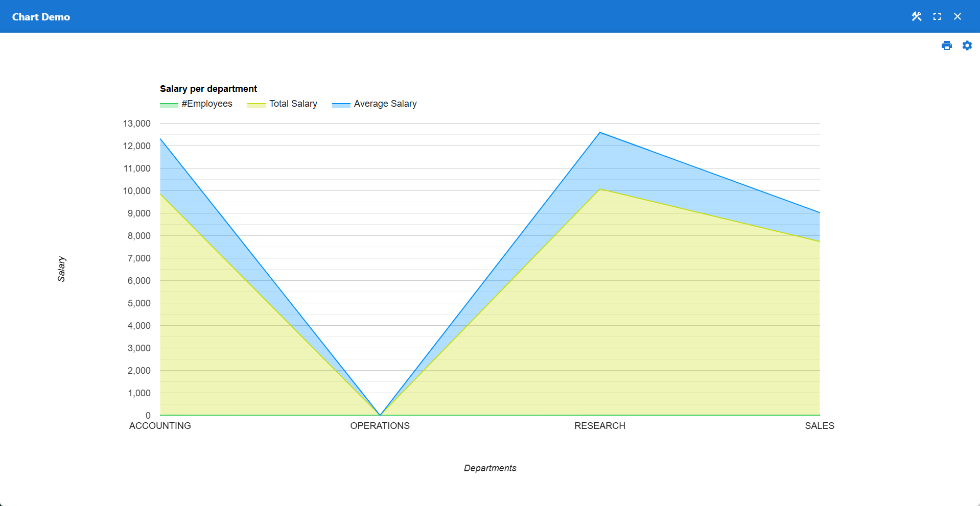Click the blue Average Salary legend line swatch
The image size is (980, 506).
[x=340, y=104]
